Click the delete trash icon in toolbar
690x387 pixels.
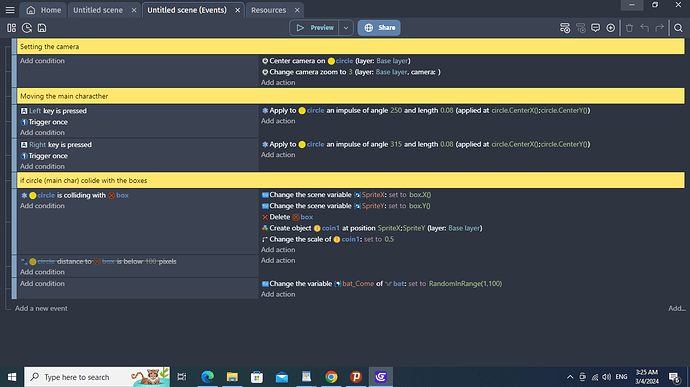point(629,28)
